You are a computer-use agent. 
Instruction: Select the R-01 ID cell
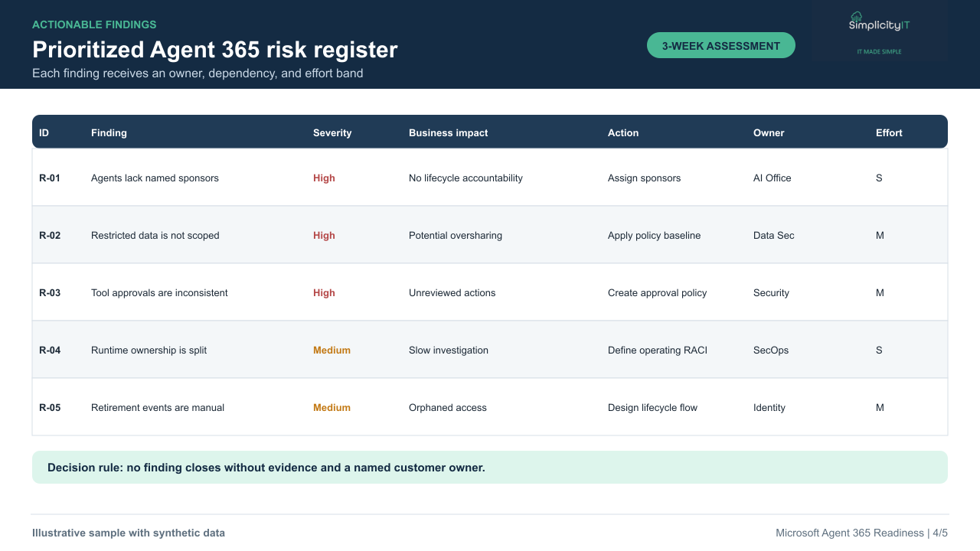pyautogui.click(x=50, y=178)
